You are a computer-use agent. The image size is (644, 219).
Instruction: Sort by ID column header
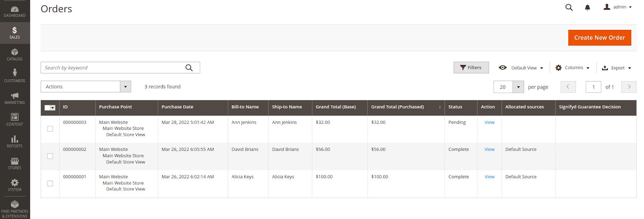click(x=77, y=107)
